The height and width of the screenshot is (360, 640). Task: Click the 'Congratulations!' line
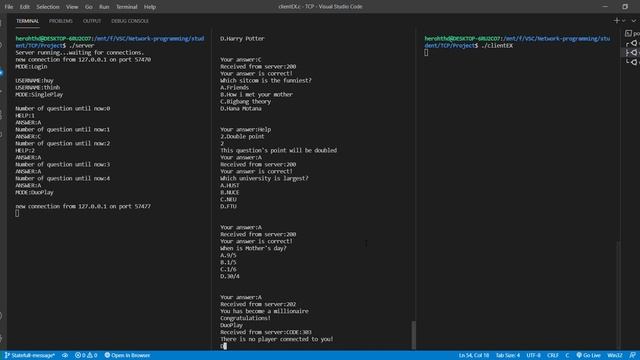coord(246,318)
